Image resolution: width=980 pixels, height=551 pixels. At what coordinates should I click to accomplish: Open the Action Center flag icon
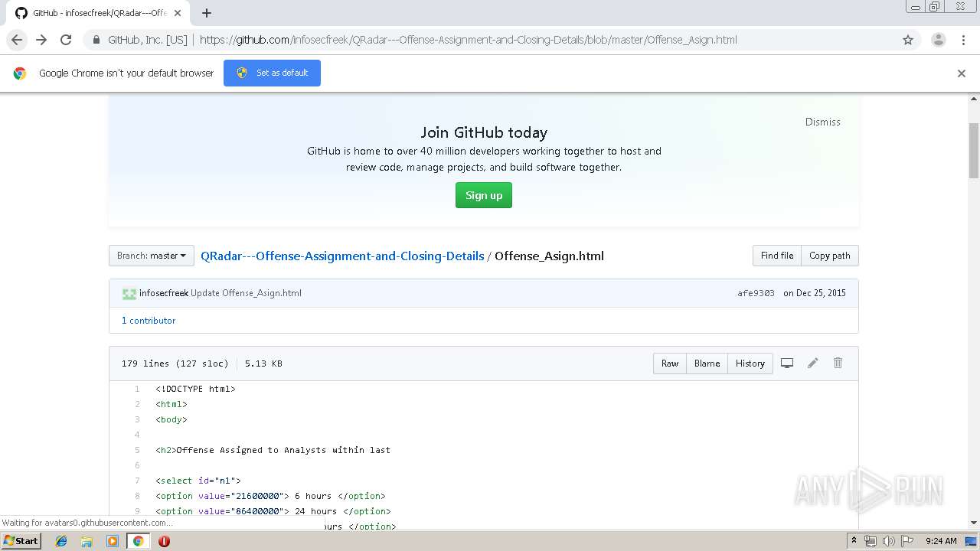click(906, 541)
